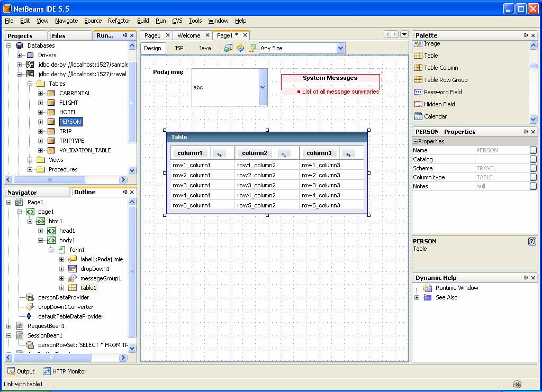The image size is (542, 392).
Task: Click the status bar notification icon
Action: pos(518,384)
